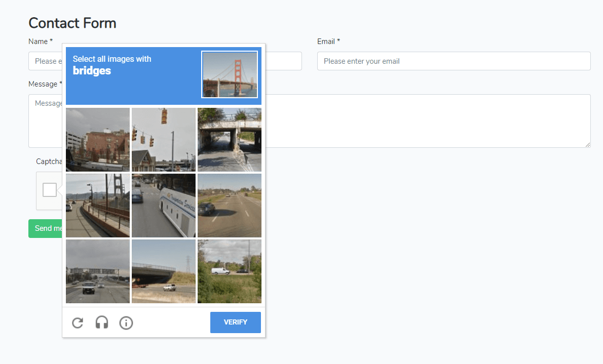The width and height of the screenshot is (603, 364).
Task: Click the Golden Gate sample image
Action: point(230,74)
